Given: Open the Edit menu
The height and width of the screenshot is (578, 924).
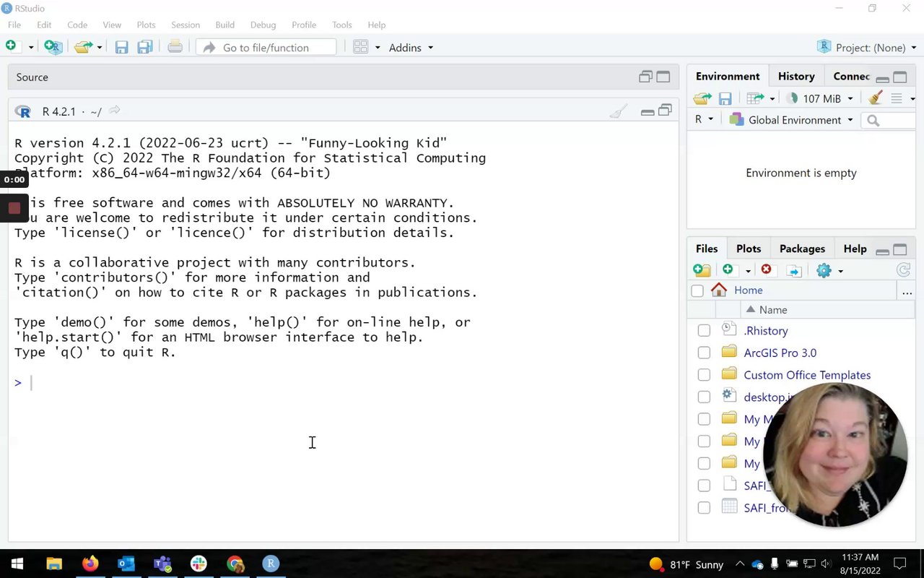Looking at the screenshot, I should pyautogui.click(x=44, y=25).
